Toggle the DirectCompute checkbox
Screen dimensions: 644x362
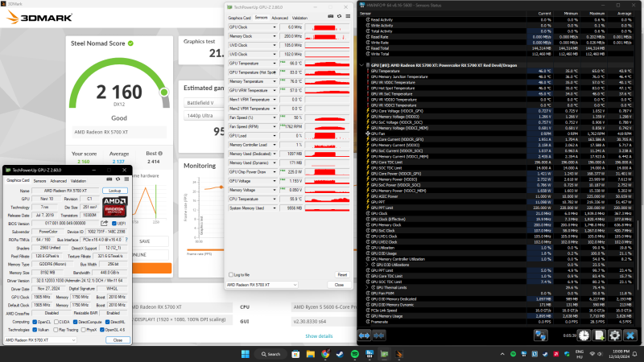(75, 323)
